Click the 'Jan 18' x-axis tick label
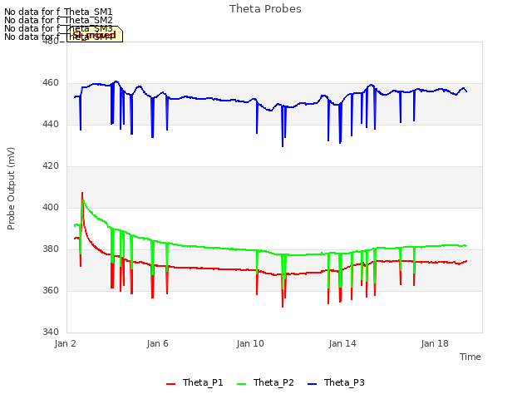Viewport: 532px width, 399px height. tap(435, 343)
